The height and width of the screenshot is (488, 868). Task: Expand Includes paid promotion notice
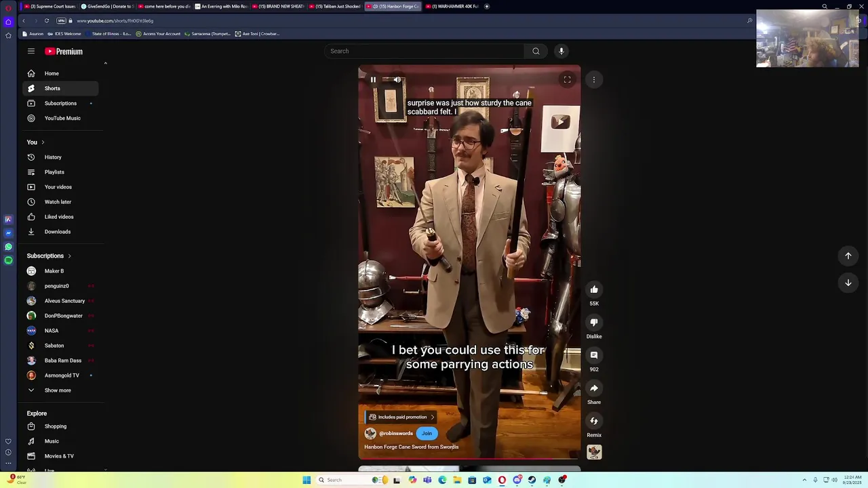pos(401,417)
